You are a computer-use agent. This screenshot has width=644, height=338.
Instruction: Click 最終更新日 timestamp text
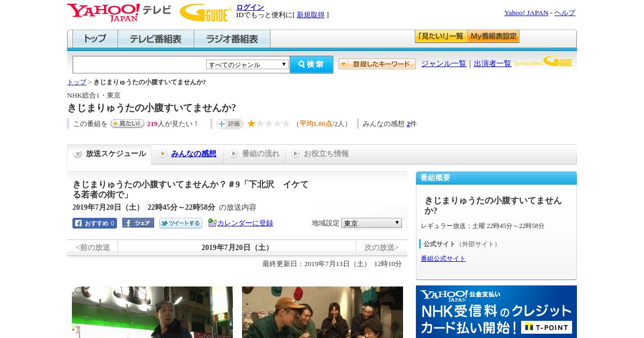click(332, 264)
